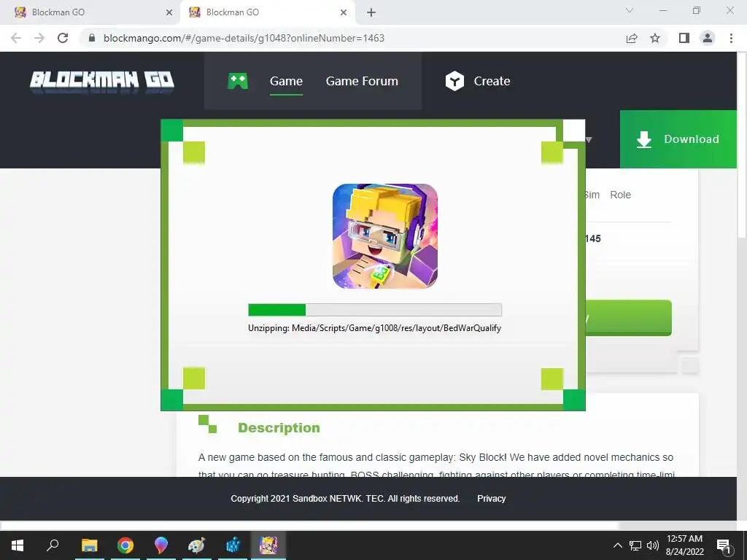Open the Game menu item
Viewport: 747px width, 560px height.
pyautogui.click(x=286, y=81)
